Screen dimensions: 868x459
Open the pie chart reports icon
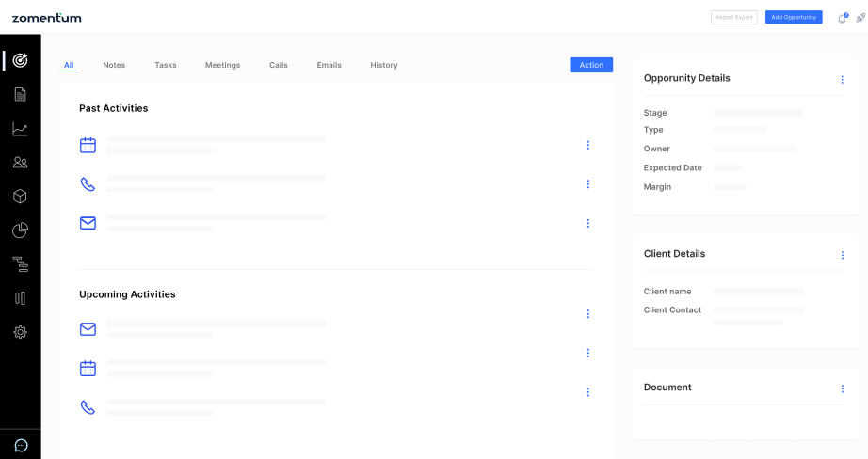20,230
